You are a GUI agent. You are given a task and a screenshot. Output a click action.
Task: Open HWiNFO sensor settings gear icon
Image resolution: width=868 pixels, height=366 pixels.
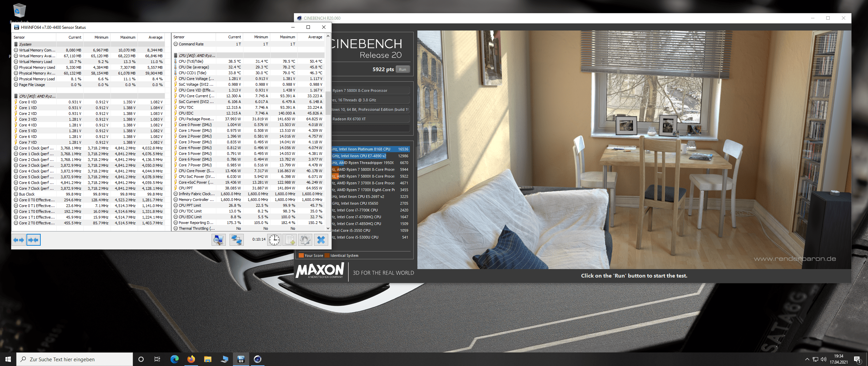click(x=305, y=240)
